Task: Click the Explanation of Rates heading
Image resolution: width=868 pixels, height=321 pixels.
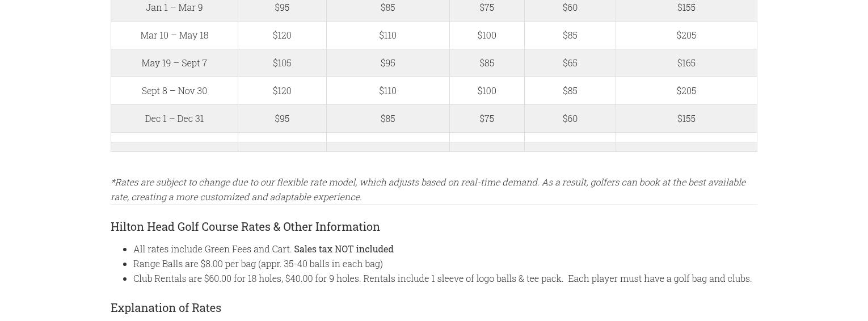Action: coord(166,307)
